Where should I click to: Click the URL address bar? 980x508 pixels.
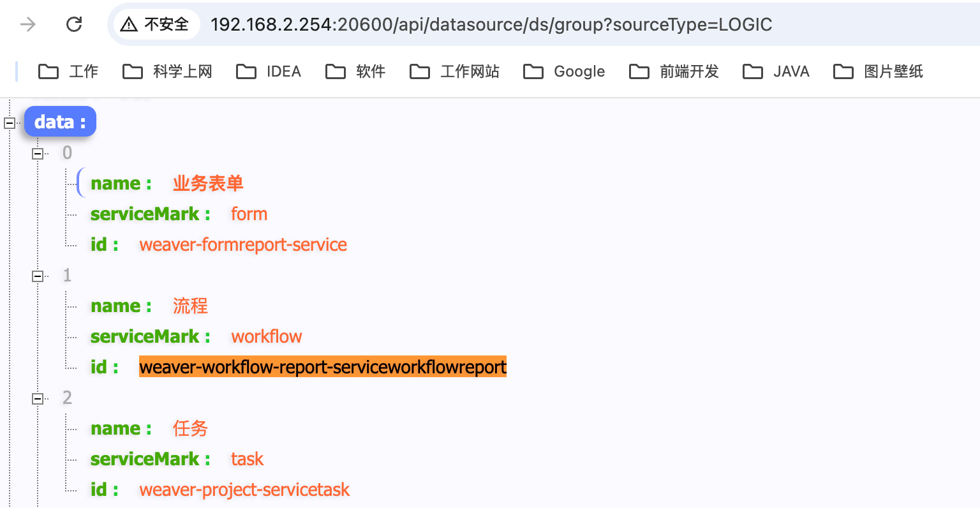click(x=491, y=24)
